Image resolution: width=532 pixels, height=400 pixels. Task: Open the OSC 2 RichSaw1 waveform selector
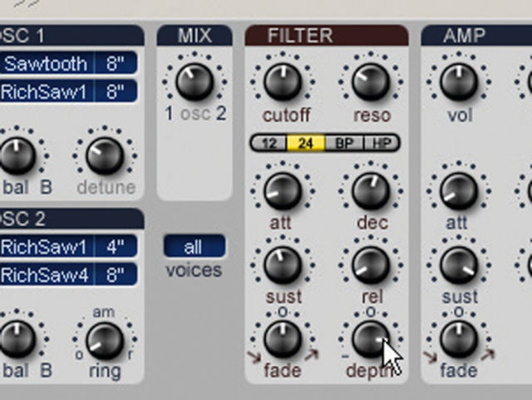(47, 246)
